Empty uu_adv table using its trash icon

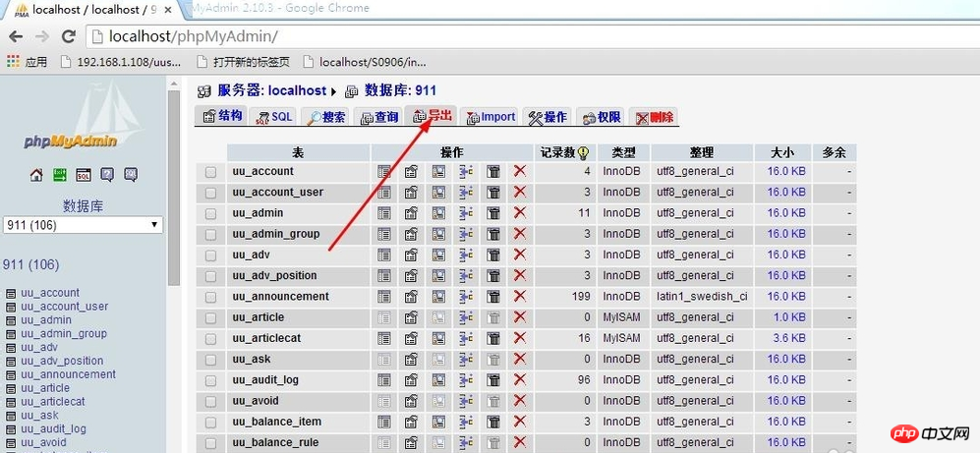[493, 255]
